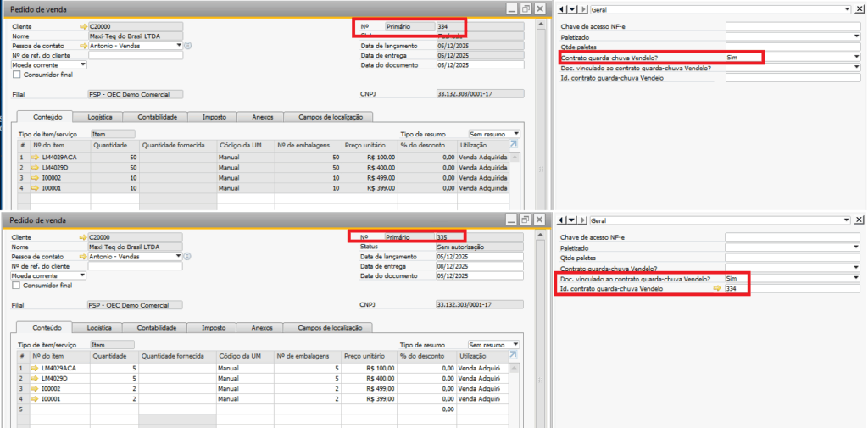Click Chave de acesso NF-e field in upper panel
The image size is (868, 428).
click(792, 26)
